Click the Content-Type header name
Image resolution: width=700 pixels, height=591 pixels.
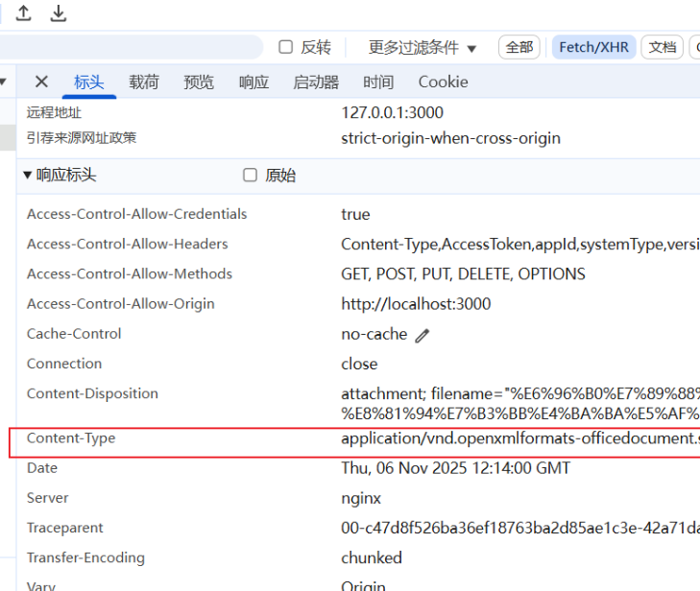point(71,438)
